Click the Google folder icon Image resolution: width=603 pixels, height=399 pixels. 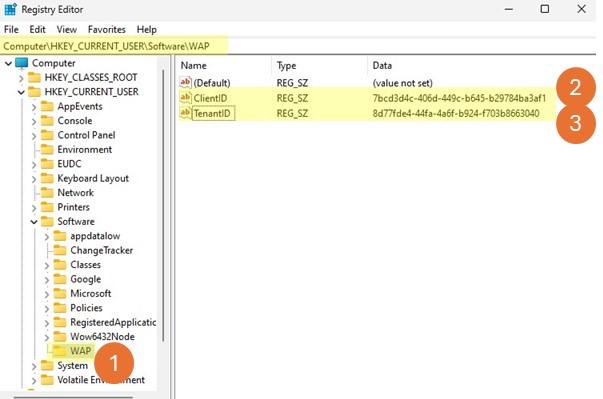[x=60, y=279]
